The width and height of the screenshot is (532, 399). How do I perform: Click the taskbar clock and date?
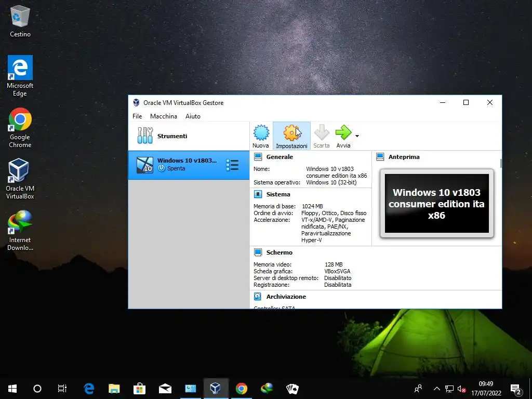(486, 389)
